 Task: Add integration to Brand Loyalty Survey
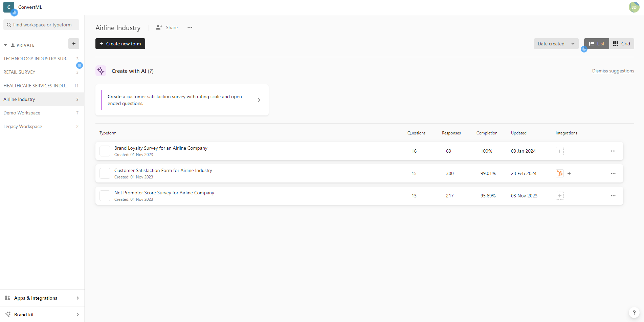pyautogui.click(x=560, y=151)
